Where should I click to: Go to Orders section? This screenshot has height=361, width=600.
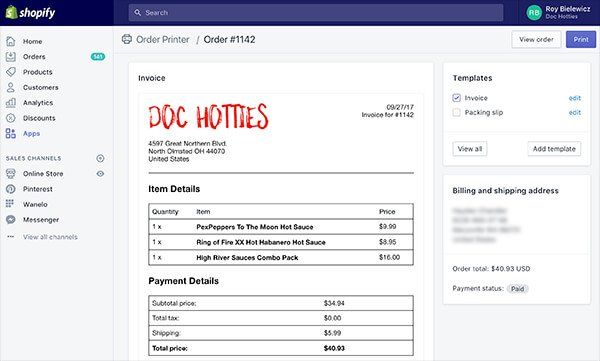click(34, 57)
